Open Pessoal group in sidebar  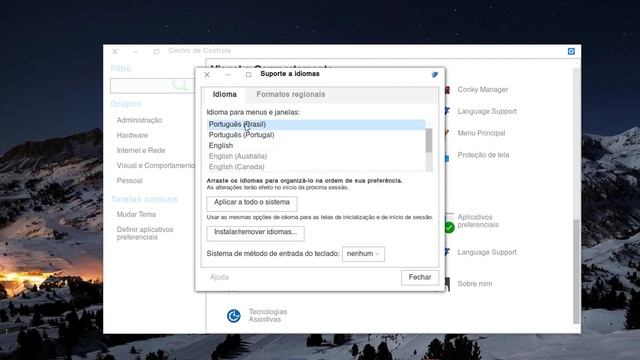[x=129, y=180]
